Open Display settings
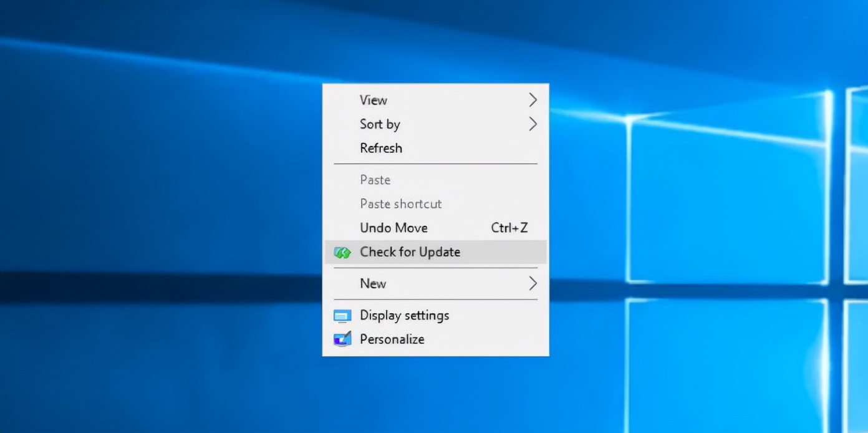 click(404, 316)
